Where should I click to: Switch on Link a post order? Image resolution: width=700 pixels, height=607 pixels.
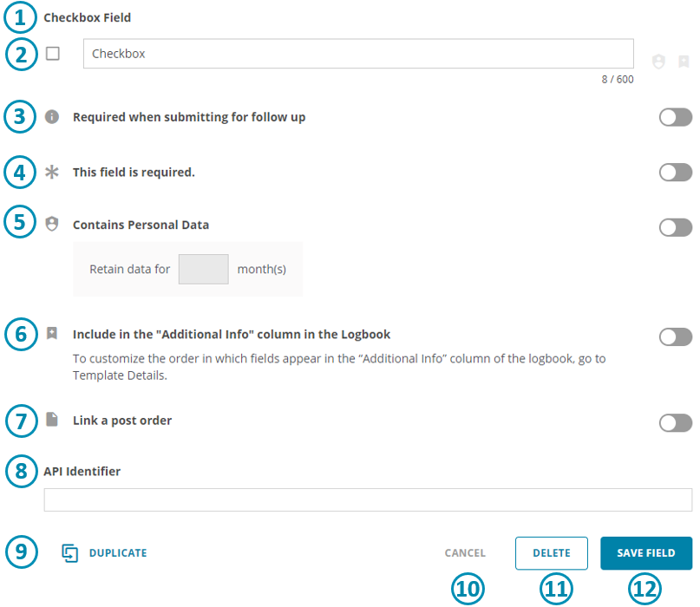pyautogui.click(x=676, y=422)
